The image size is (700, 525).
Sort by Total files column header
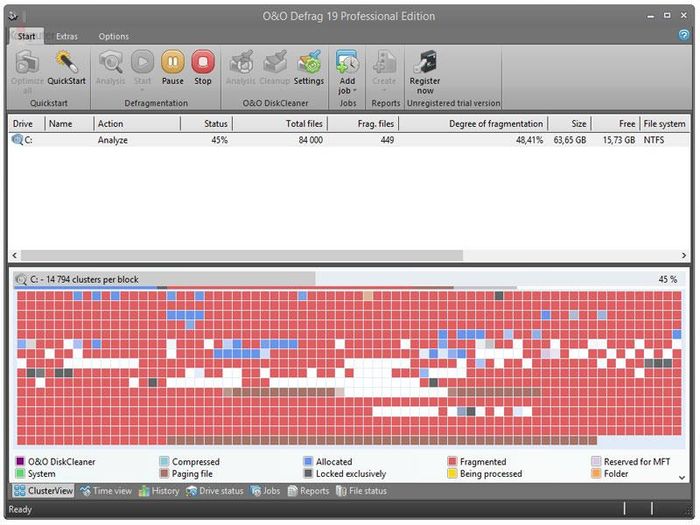tap(280, 124)
